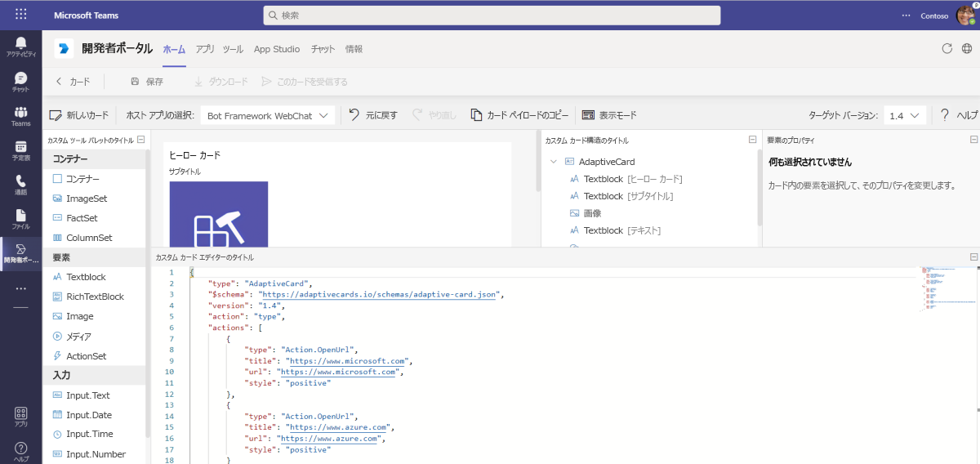Select Textblock [テキスト] tree item

click(x=615, y=230)
